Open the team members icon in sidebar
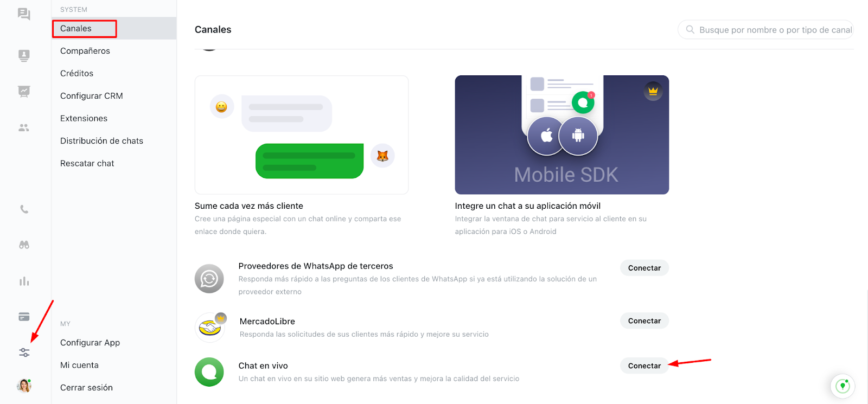Viewport: 868px width, 404px height. click(24, 128)
